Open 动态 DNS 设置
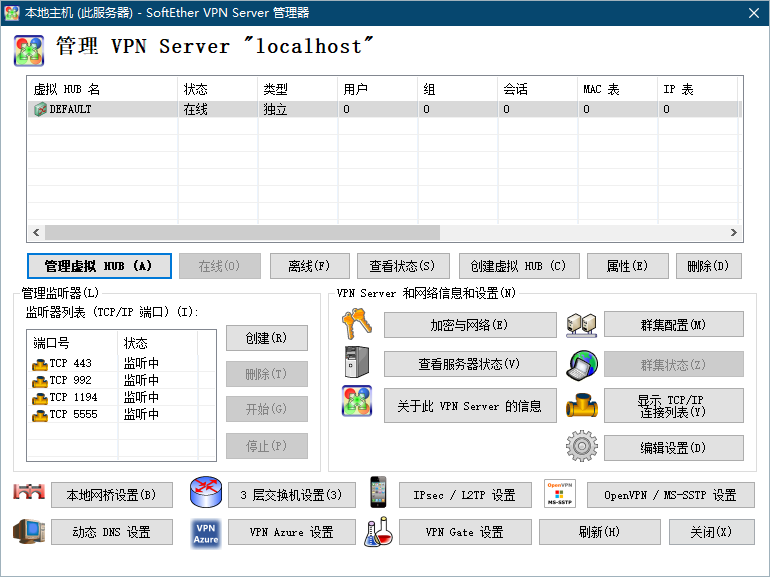This screenshot has width=770, height=577. pos(112,532)
